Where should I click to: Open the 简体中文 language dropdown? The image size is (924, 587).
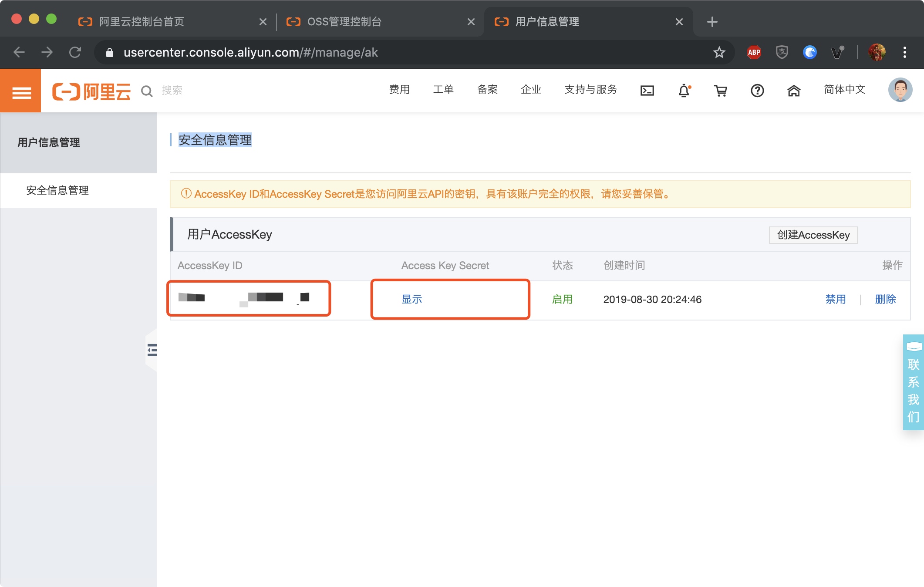(x=844, y=90)
